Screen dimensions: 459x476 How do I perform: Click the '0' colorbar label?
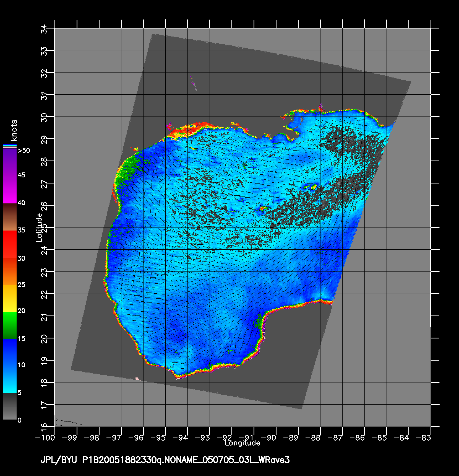point(19,420)
